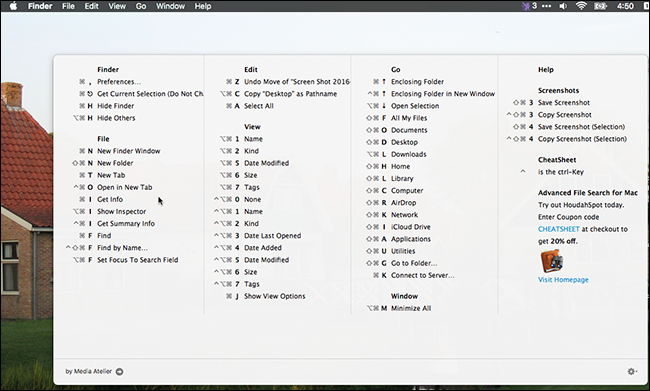The width and height of the screenshot is (650, 391).
Task: Choose Network in Go list
Action: tap(404, 214)
